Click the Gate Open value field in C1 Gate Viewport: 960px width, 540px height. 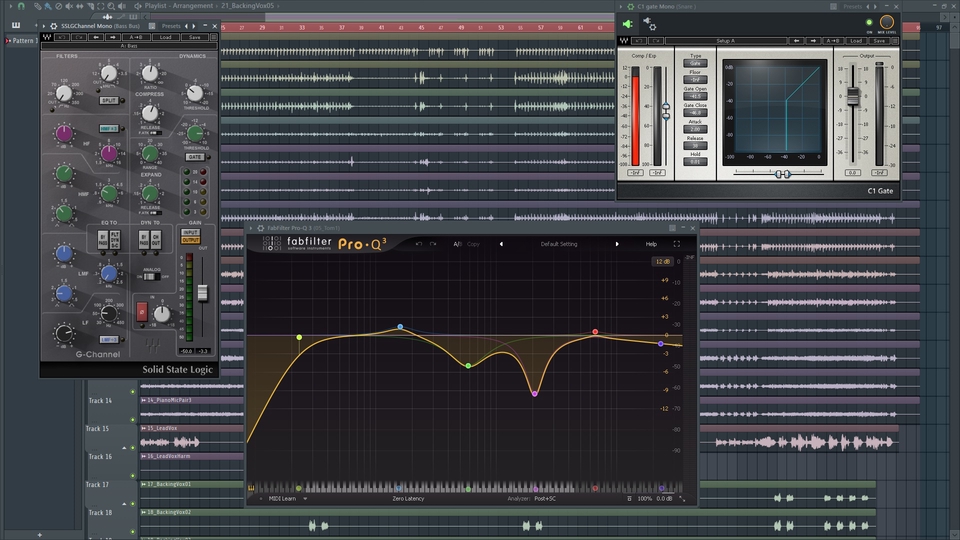tap(695, 96)
